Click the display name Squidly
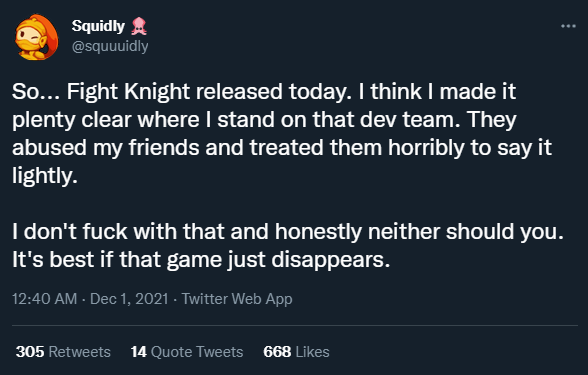 tap(98, 26)
